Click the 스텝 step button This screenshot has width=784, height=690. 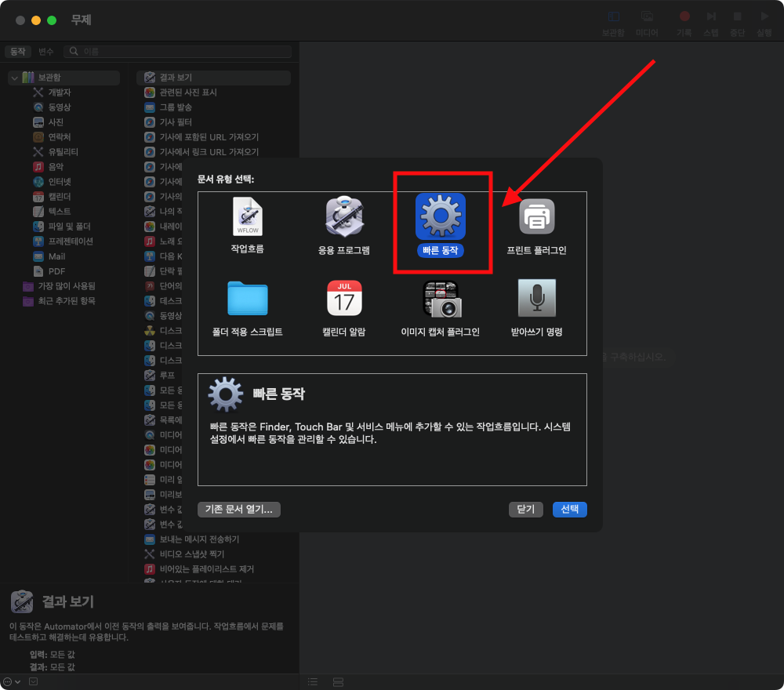[711, 23]
